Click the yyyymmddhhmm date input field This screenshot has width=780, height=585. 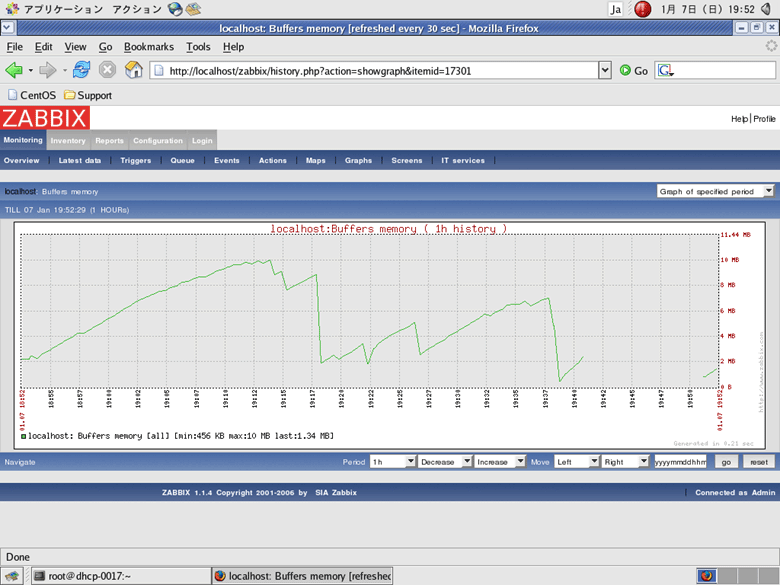coord(679,462)
